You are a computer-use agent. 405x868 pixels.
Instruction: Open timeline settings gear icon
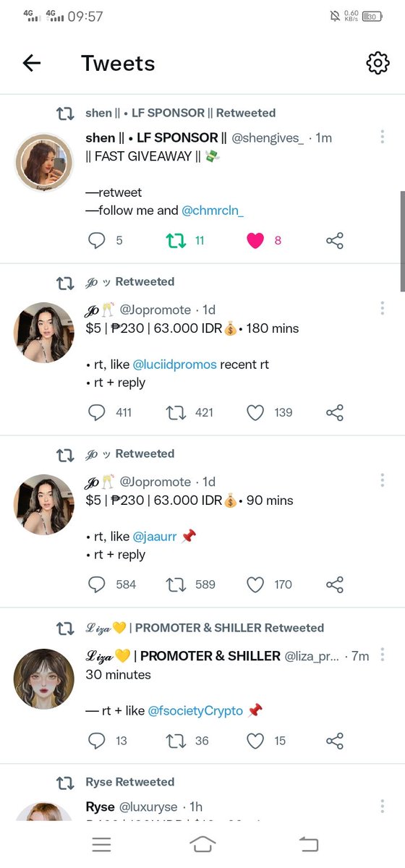click(378, 64)
